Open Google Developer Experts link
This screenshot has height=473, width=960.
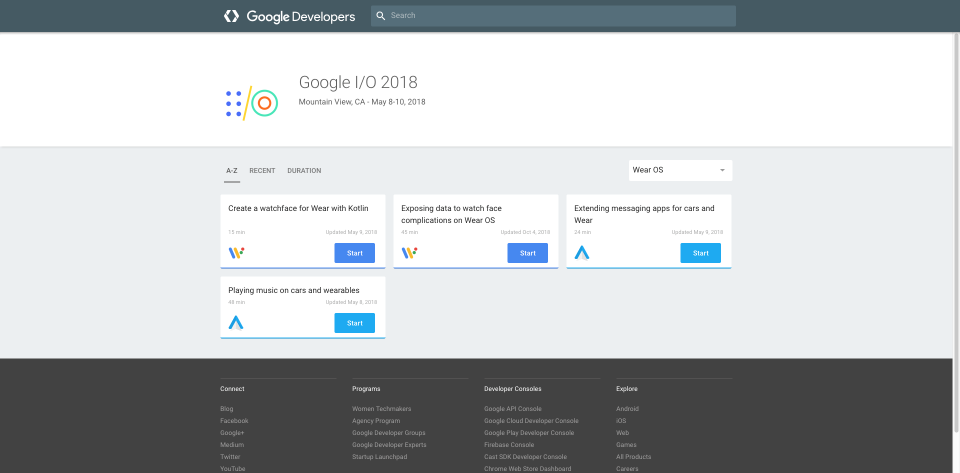(x=389, y=445)
